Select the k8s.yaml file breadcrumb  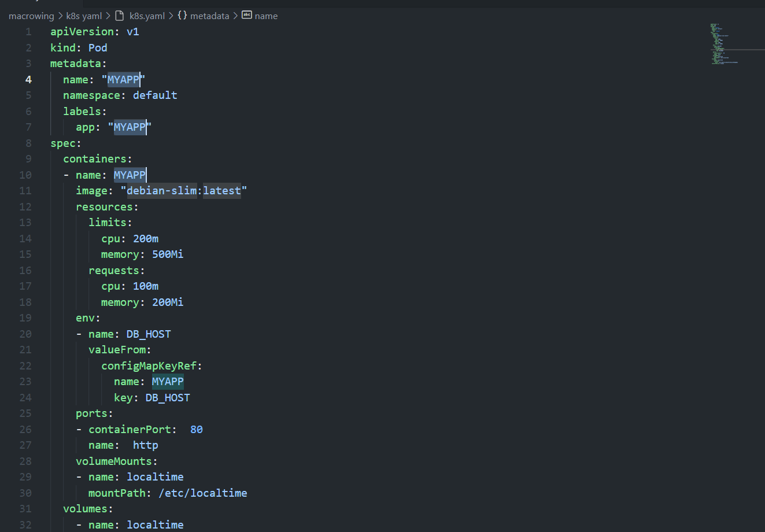pos(147,16)
